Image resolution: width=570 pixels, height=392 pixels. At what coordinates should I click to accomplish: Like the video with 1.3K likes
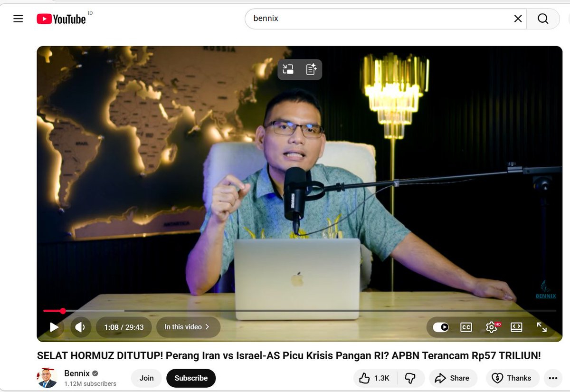(x=375, y=378)
